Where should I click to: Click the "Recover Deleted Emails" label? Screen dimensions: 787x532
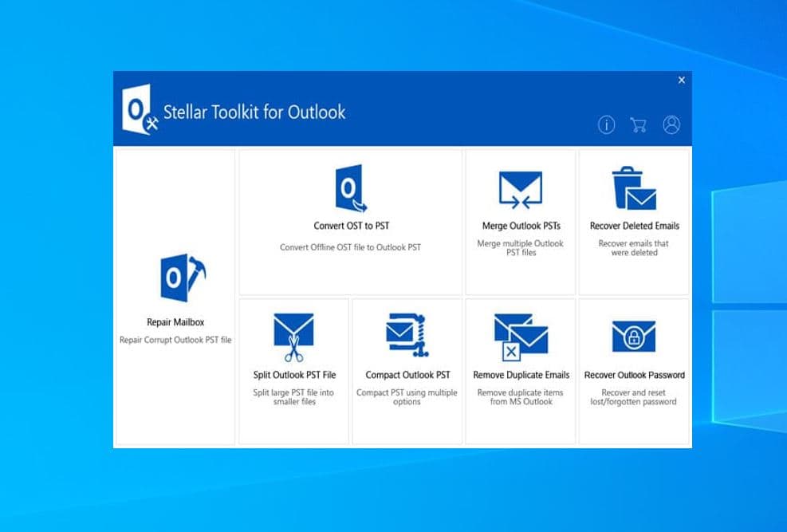point(635,226)
